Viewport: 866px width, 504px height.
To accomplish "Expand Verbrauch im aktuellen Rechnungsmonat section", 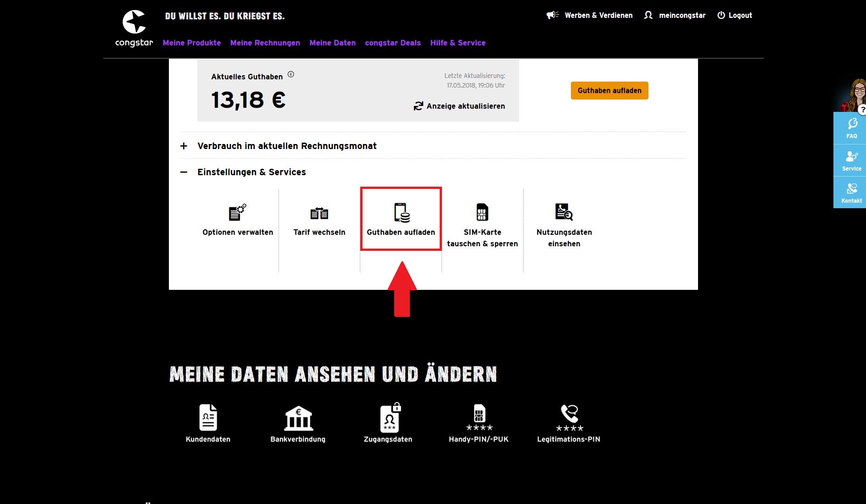I will pos(286,146).
